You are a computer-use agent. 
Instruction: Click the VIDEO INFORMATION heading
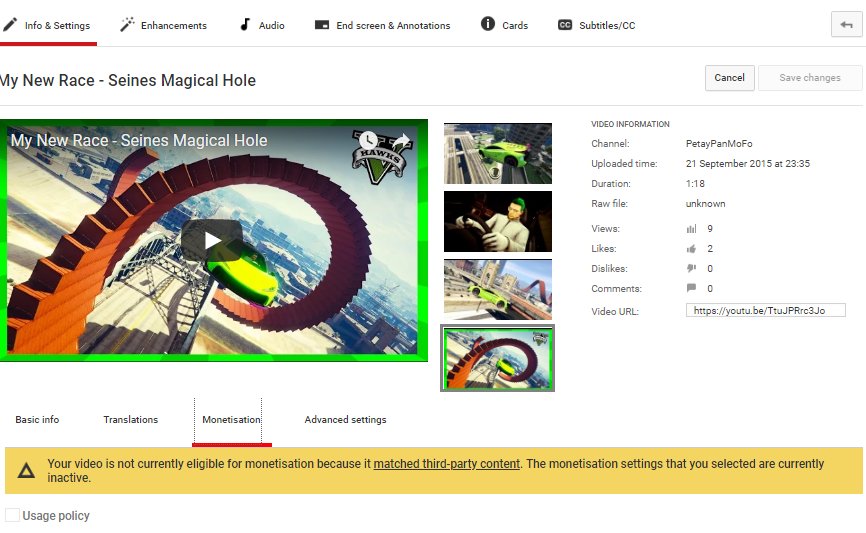coord(630,124)
